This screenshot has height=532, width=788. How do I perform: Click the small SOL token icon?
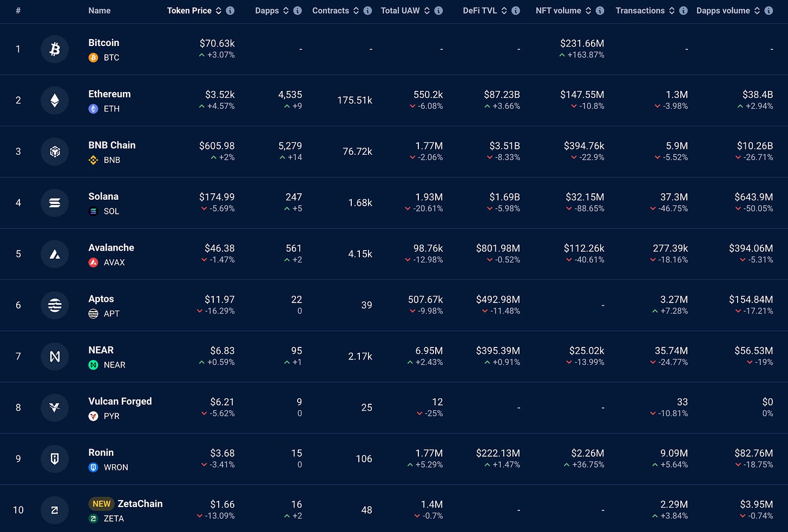(93, 211)
